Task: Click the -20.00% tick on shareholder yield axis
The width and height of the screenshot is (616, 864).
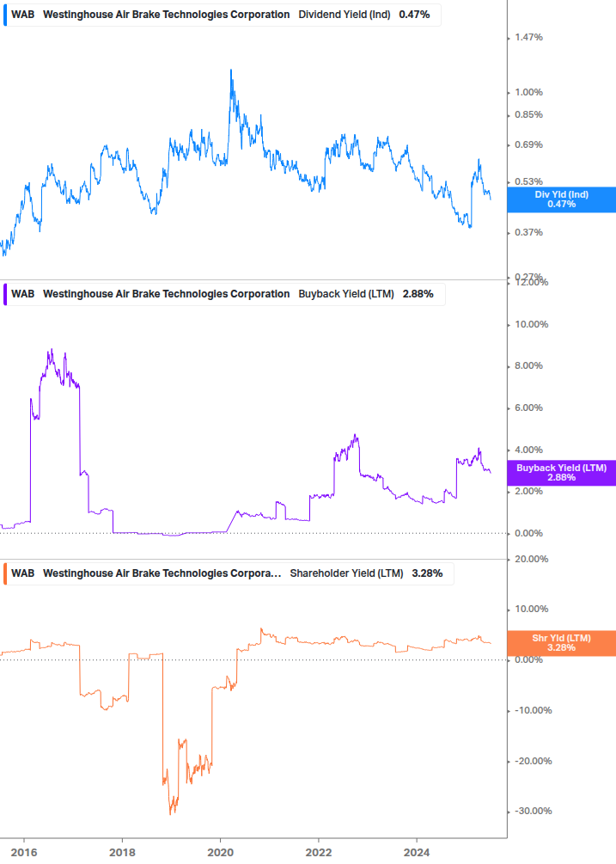Action: [x=534, y=762]
